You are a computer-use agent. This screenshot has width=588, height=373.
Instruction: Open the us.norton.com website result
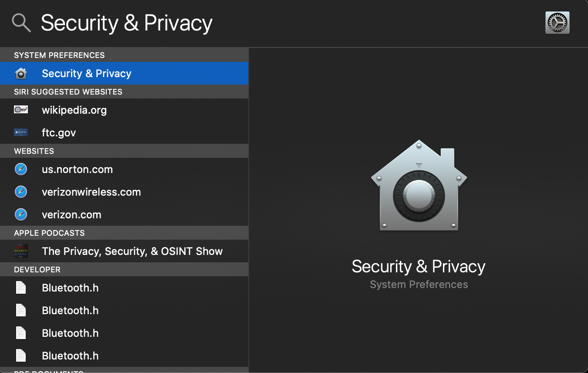tap(124, 169)
